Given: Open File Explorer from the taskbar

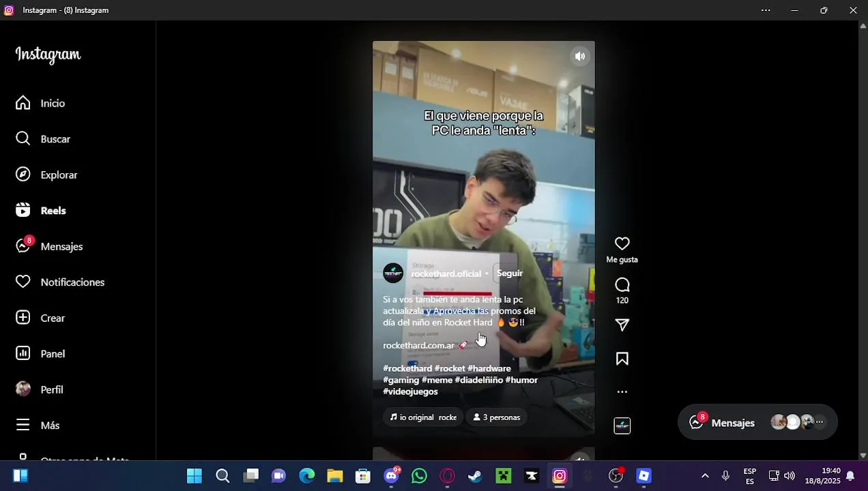Looking at the screenshot, I should tap(335, 476).
